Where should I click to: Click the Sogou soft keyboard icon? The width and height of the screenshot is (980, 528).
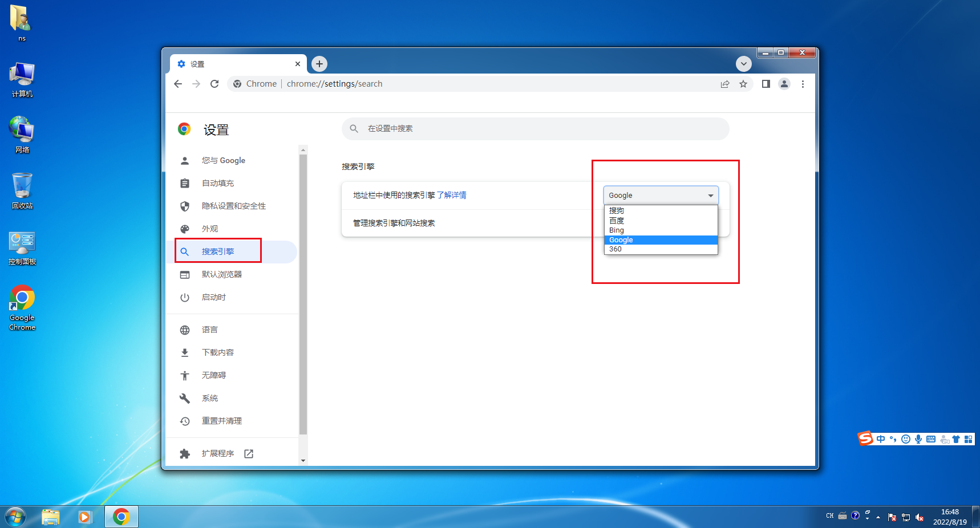[x=931, y=439]
